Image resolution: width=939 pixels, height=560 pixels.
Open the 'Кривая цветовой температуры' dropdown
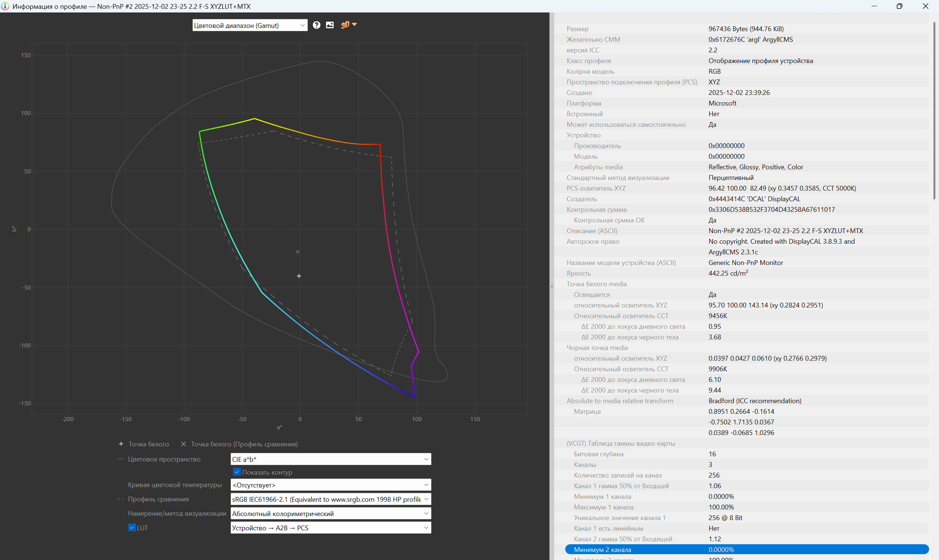(x=330, y=485)
